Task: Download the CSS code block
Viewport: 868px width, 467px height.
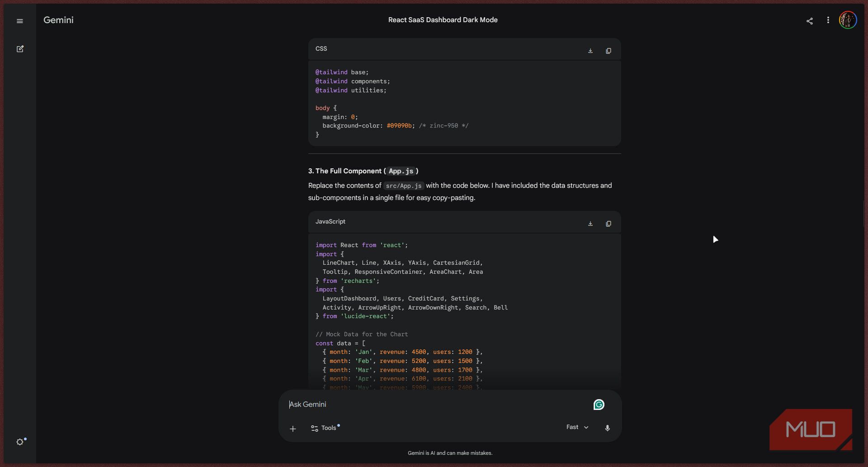Action: [x=590, y=51]
